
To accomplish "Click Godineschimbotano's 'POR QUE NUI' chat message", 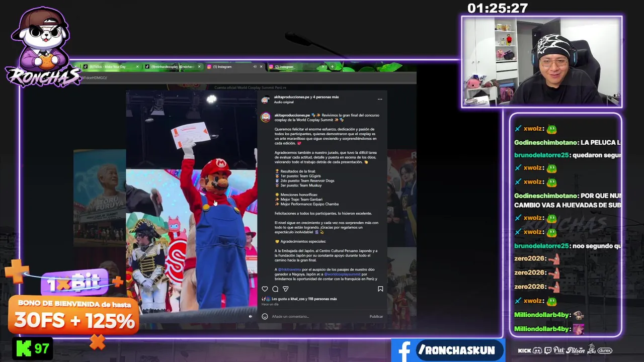I will coord(567,200).
